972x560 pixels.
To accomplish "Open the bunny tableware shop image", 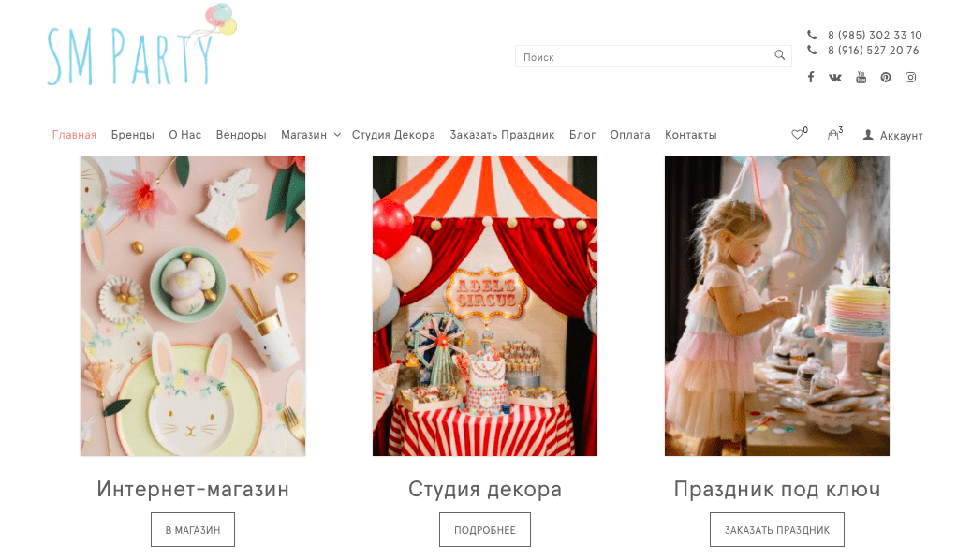I will [x=193, y=306].
